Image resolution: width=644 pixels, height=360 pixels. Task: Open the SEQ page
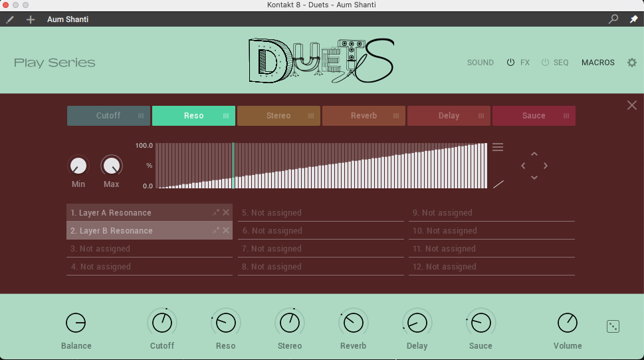tap(561, 63)
